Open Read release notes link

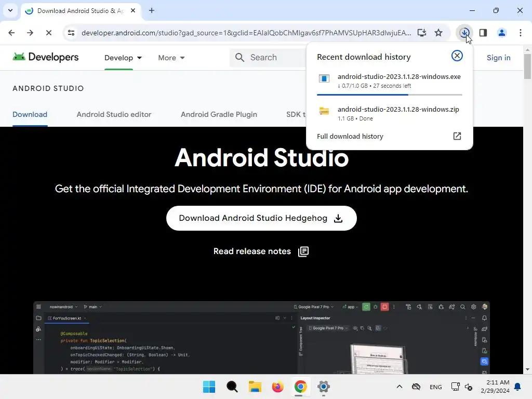click(252, 251)
